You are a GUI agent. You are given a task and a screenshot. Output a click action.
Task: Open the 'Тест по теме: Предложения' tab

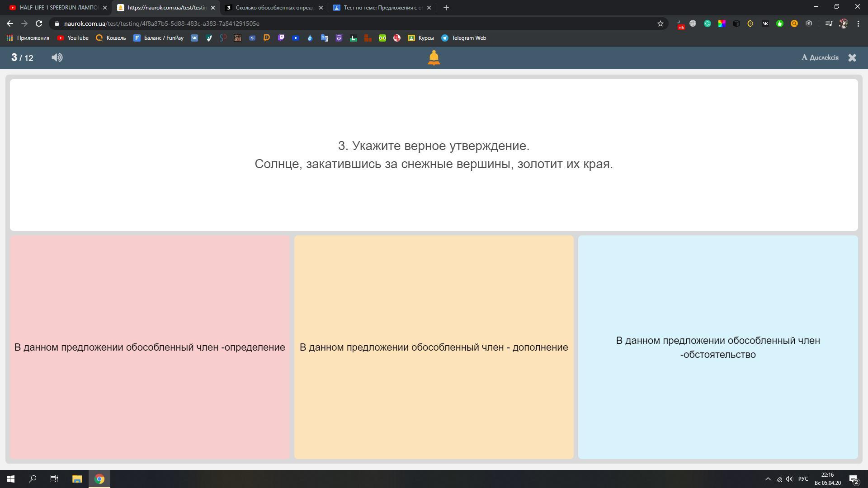point(382,8)
